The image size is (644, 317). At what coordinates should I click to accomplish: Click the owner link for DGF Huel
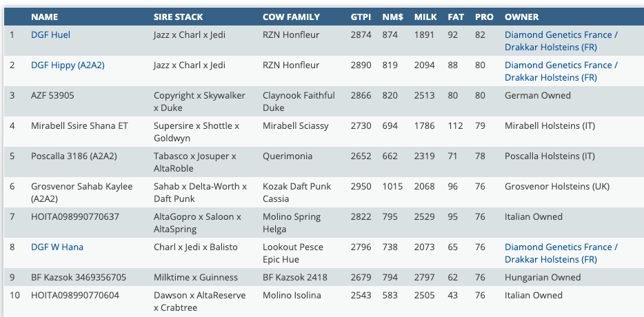[x=561, y=41]
